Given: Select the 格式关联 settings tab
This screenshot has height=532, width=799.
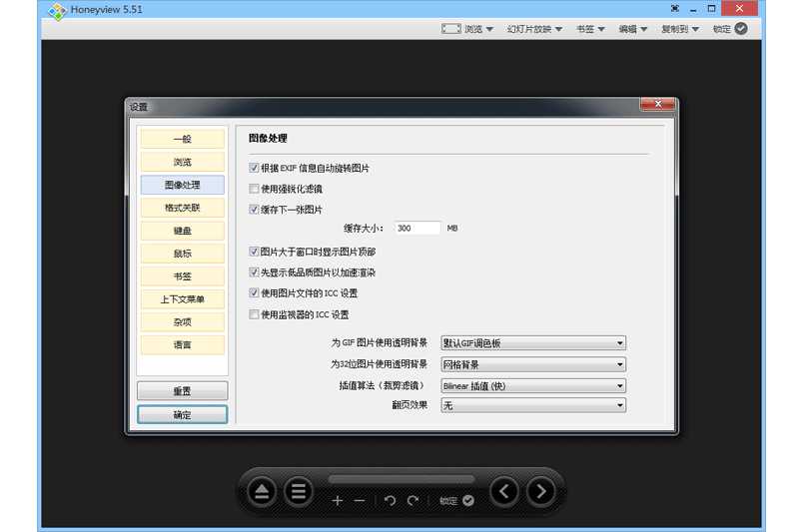Looking at the screenshot, I should (183, 208).
